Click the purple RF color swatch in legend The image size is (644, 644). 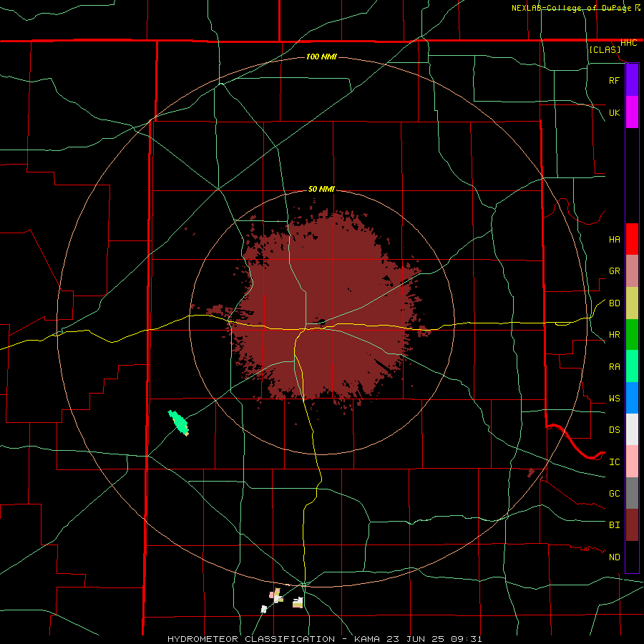point(632,79)
